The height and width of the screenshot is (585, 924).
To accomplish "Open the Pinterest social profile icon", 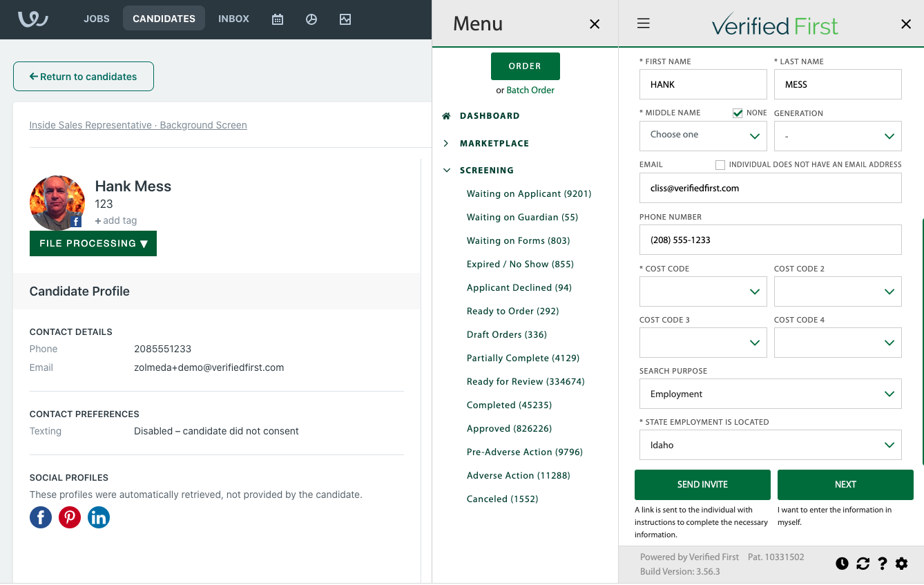I will (70, 517).
